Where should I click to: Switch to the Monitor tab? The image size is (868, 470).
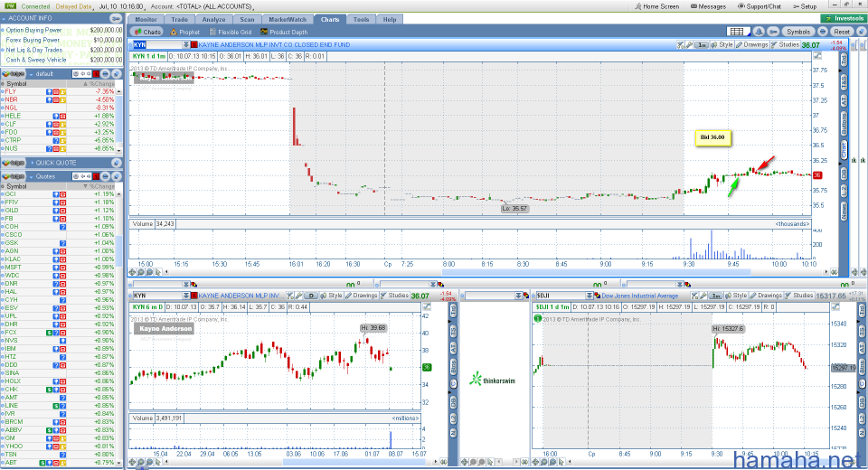click(146, 19)
